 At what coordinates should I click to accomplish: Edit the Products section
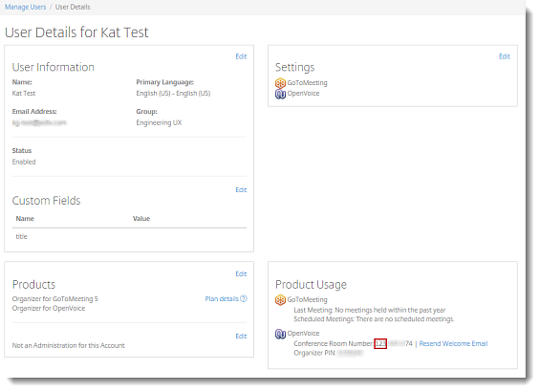[x=241, y=273]
